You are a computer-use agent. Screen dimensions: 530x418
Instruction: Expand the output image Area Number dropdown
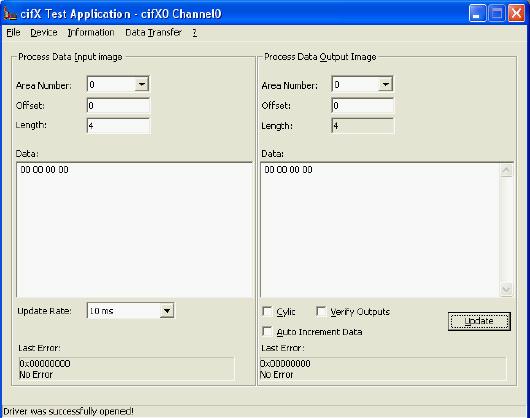[x=385, y=84]
